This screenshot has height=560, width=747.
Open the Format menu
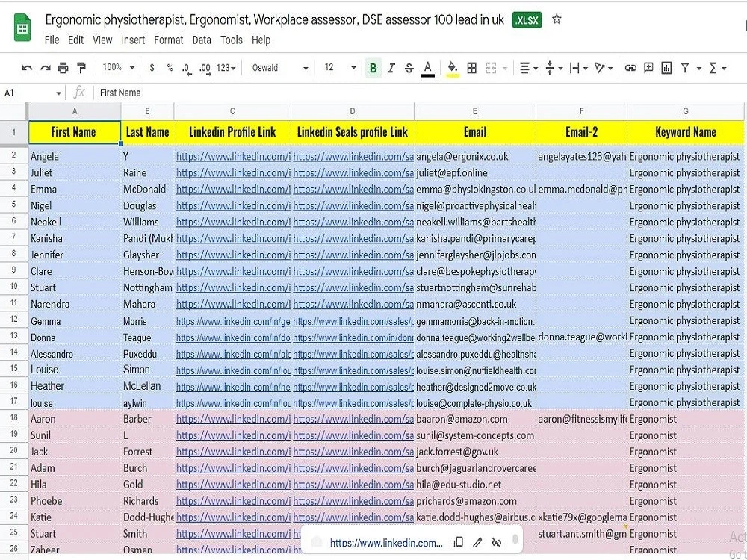pyautogui.click(x=169, y=40)
